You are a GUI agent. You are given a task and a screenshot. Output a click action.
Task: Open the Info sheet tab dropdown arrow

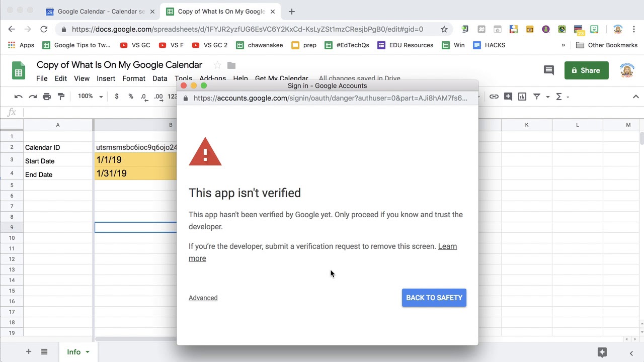point(88,352)
